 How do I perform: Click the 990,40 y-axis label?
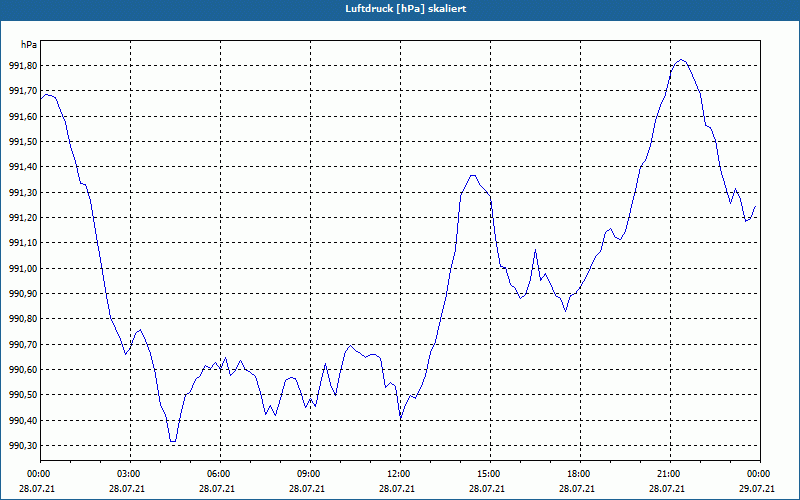(x=23, y=420)
